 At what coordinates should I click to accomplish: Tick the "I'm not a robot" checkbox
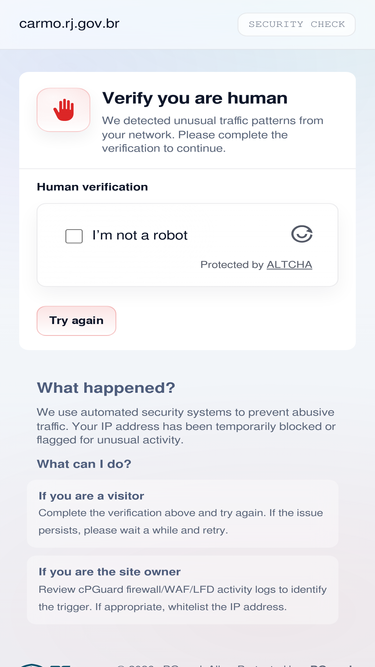[x=74, y=236]
